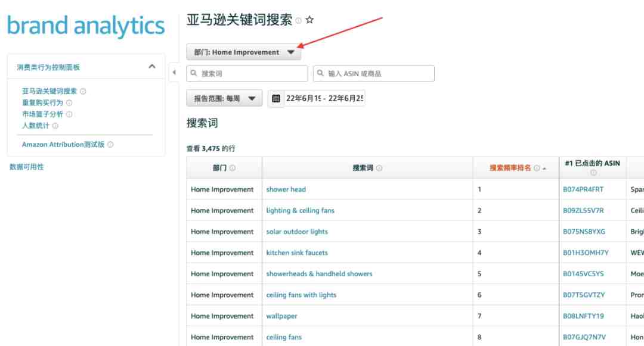The height and width of the screenshot is (346, 644).
Task: Click the info icon next to 市场篮子分析
Action: click(69, 114)
